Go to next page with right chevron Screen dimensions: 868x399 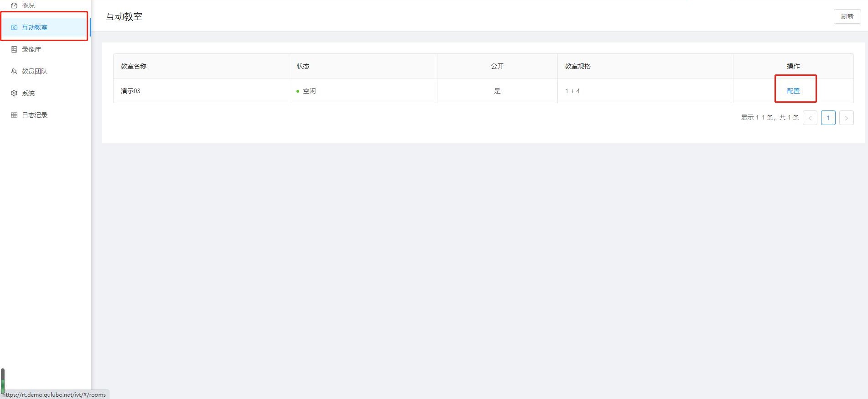coord(847,118)
